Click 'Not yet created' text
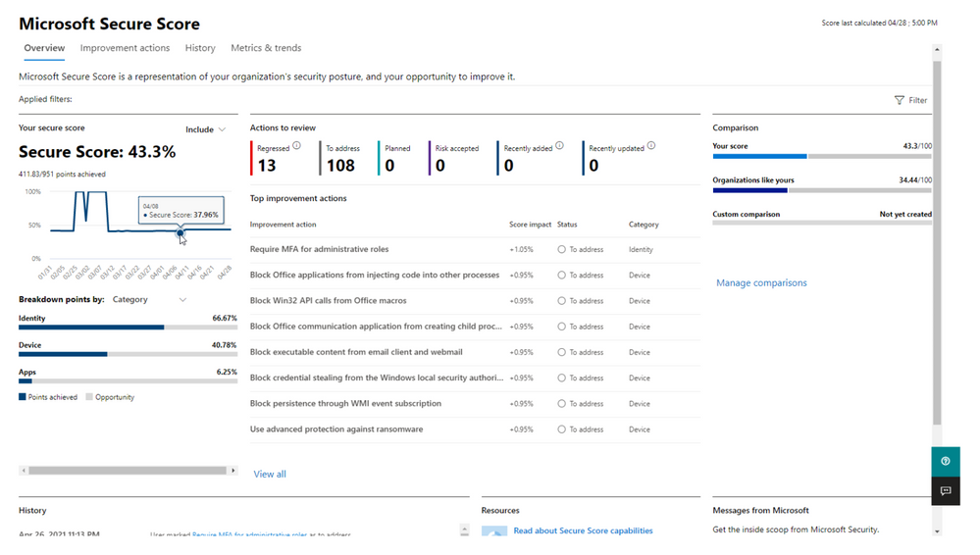 pyautogui.click(x=905, y=215)
